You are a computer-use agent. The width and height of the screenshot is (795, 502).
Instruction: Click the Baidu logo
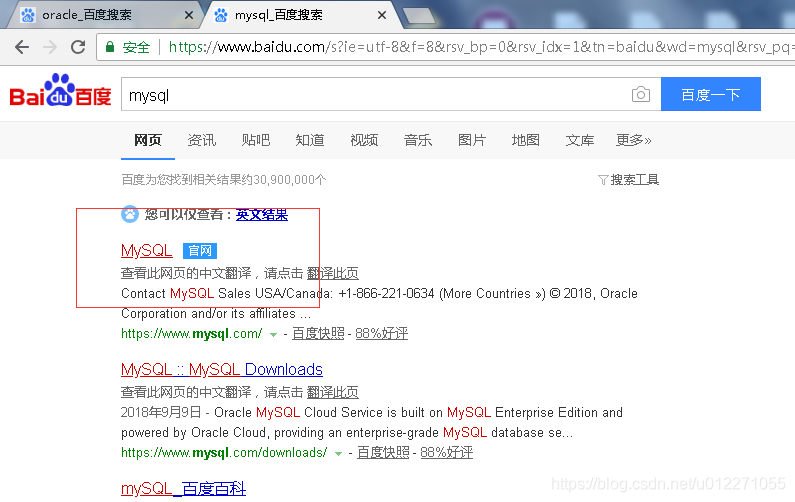coord(60,91)
